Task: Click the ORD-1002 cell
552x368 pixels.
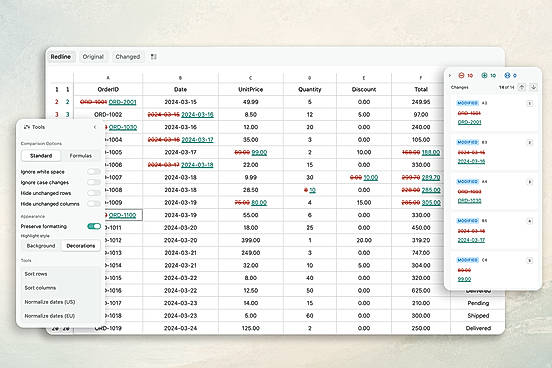Action: (x=108, y=114)
